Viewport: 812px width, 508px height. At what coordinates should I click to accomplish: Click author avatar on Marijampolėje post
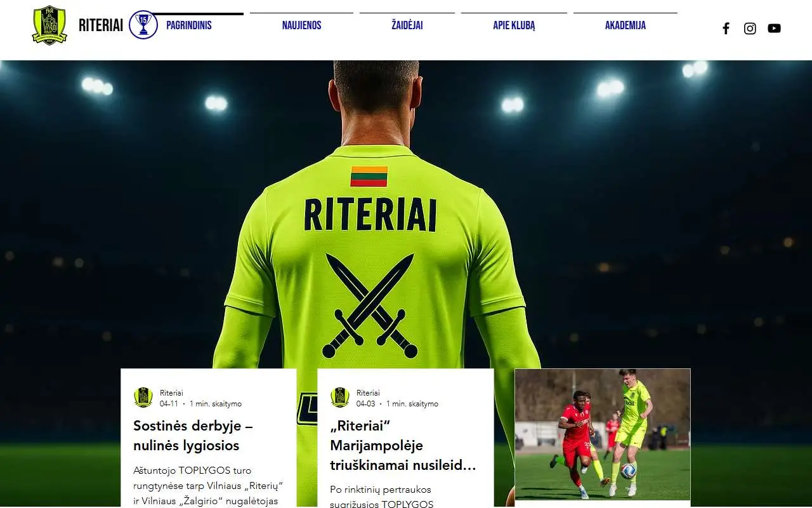340,398
